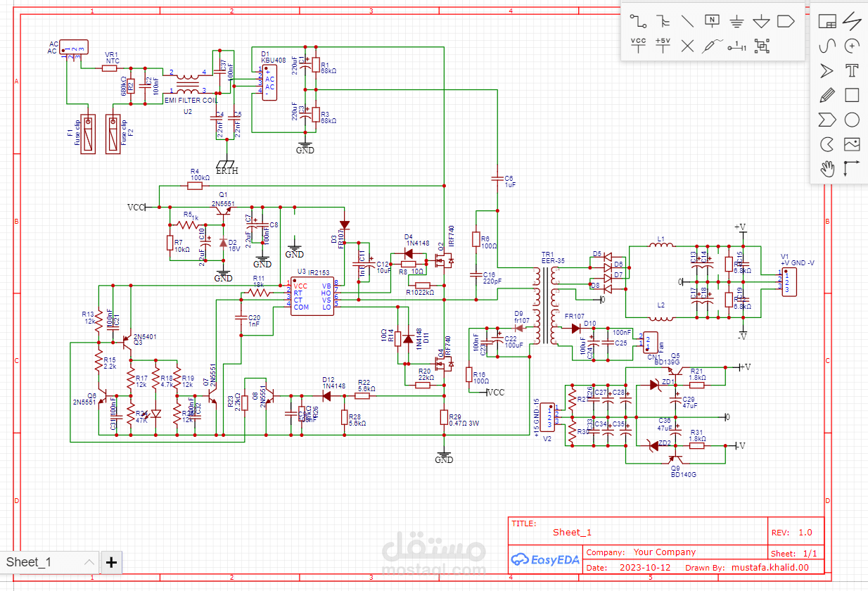Screen dimensions: 868x591
Task: Select the Rectangle drawing tool
Action: click(852, 95)
